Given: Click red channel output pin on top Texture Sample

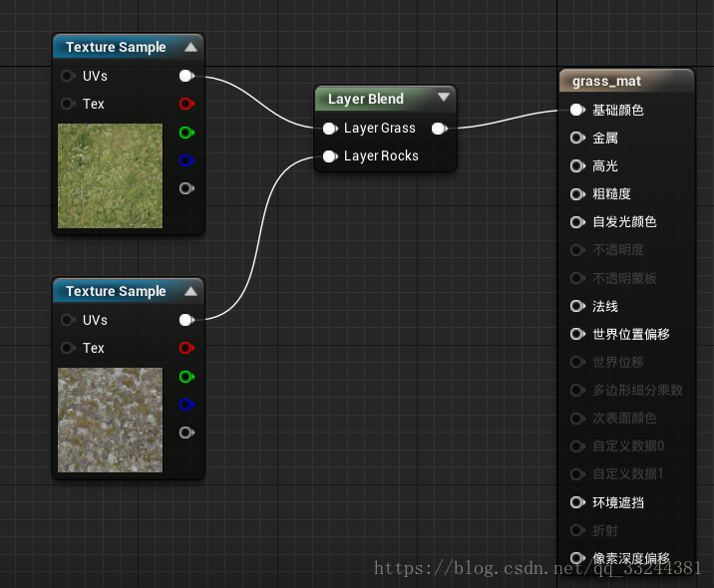Looking at the screenshot, I should point(186,104).
